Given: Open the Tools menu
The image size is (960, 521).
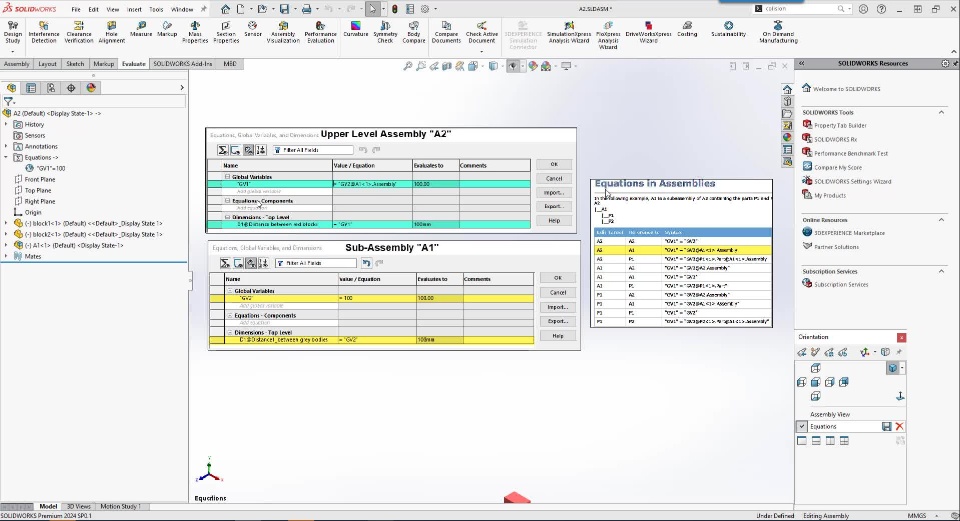Looking at the screenshot, I should (x=156, y=9).
